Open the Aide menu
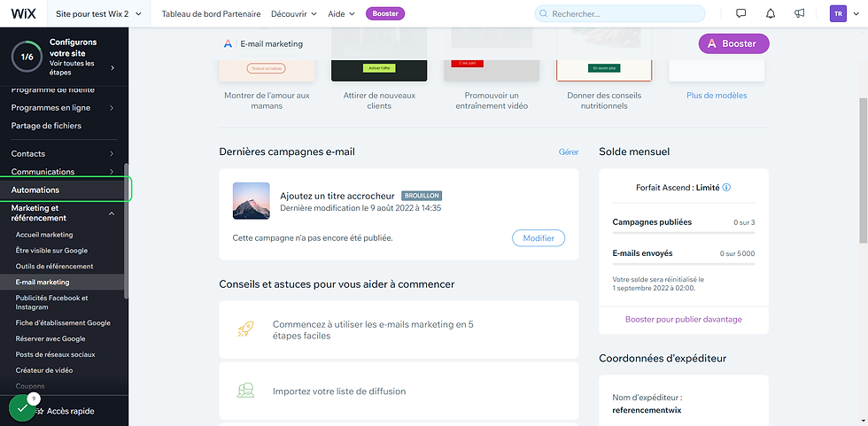Screen dimensions: 868x426 [x=341, y=14]
